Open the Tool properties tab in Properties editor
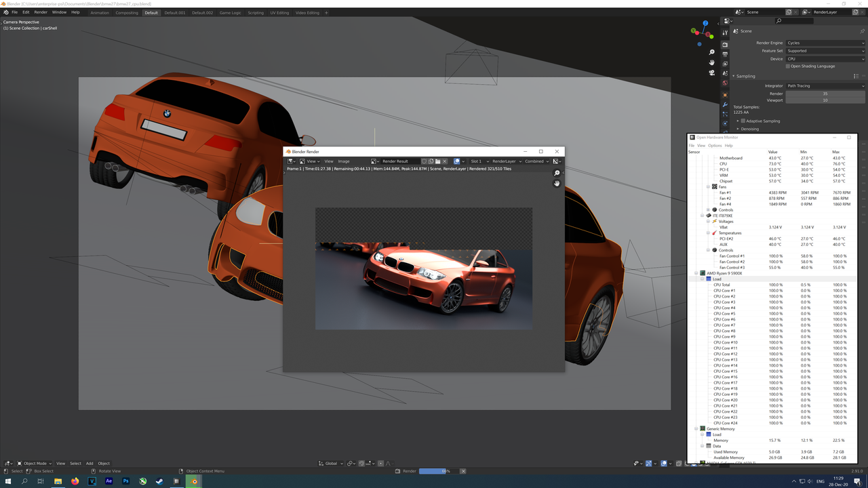This screenshot has height=488, width=868. click(725, 33)
